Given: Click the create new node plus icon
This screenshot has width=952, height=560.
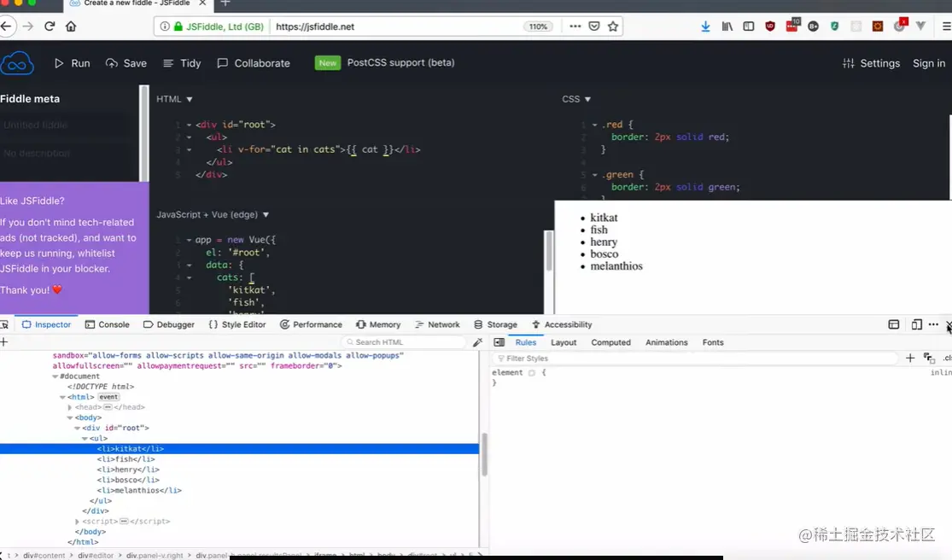Looking at the screenshot, I should tap(4, 342).
